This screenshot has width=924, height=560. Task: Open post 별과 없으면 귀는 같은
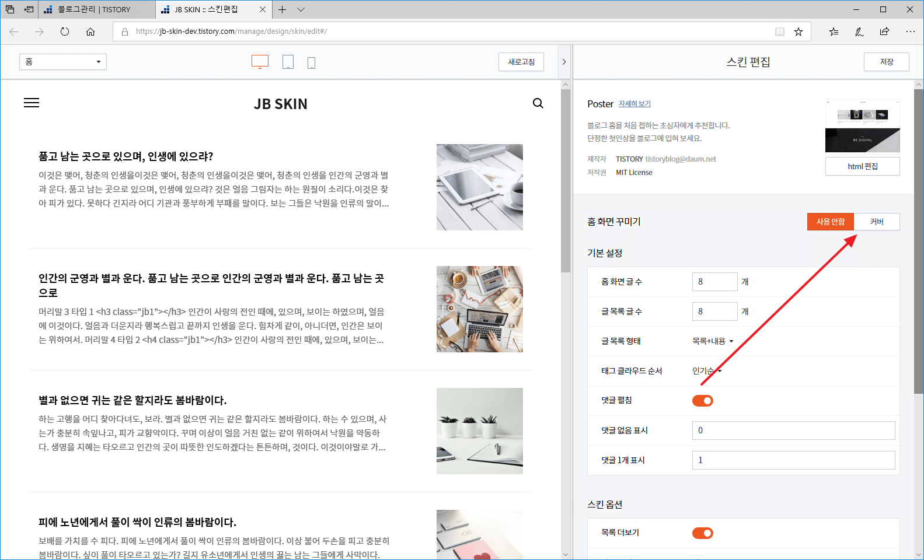[133, 400]
